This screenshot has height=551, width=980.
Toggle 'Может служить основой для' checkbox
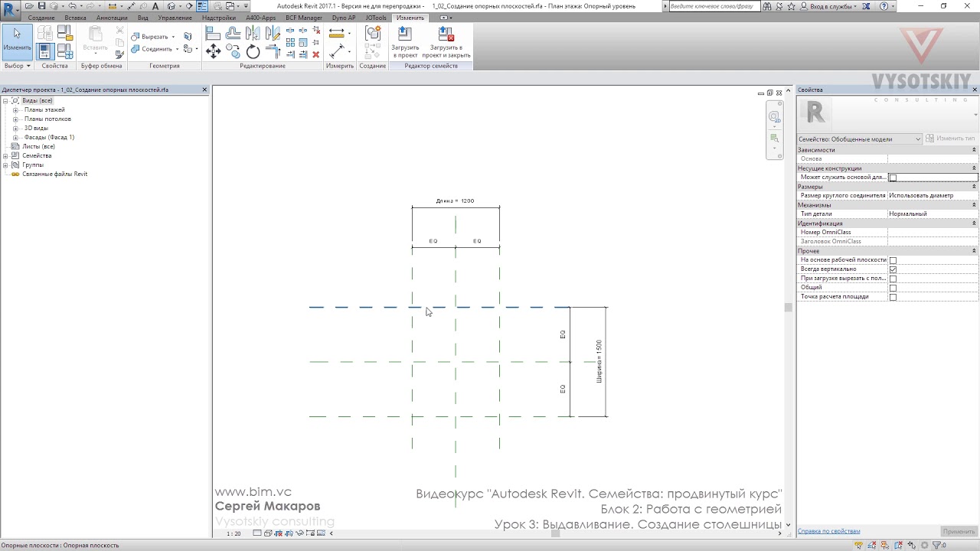click(x=893, y=178)
